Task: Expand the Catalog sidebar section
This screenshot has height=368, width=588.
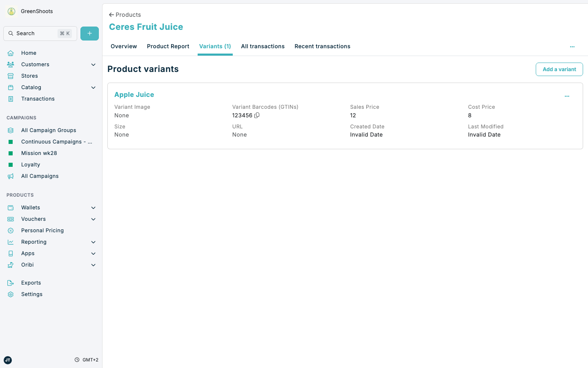Action: (93, 87)
